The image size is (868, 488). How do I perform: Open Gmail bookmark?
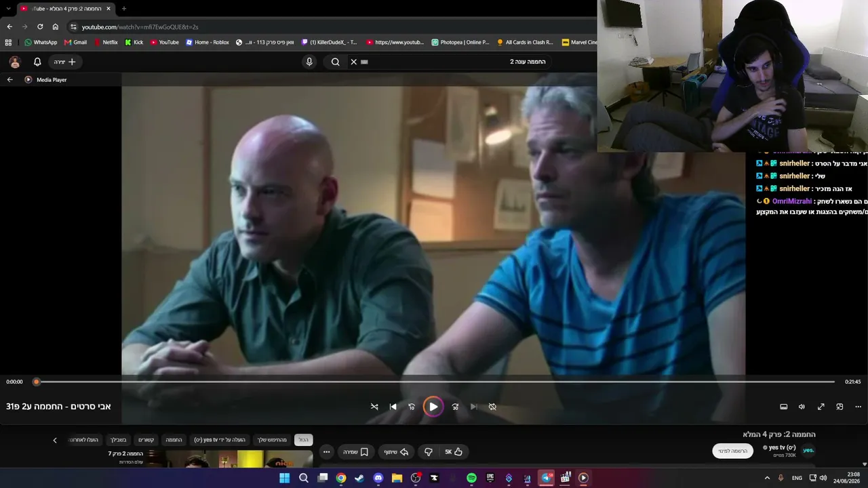coord(75,42)
